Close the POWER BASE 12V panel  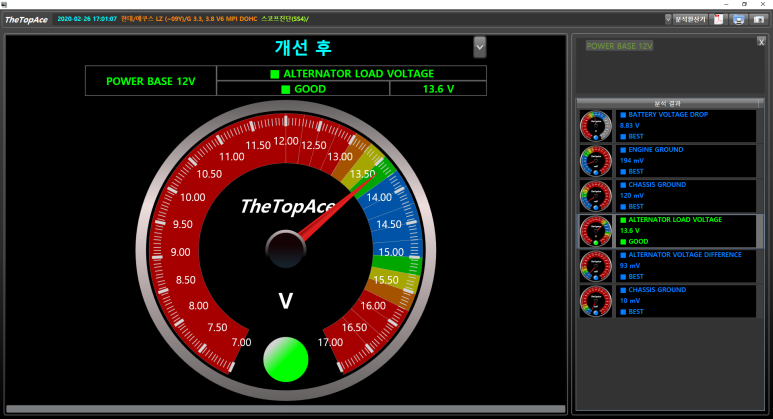pos(761,42)
